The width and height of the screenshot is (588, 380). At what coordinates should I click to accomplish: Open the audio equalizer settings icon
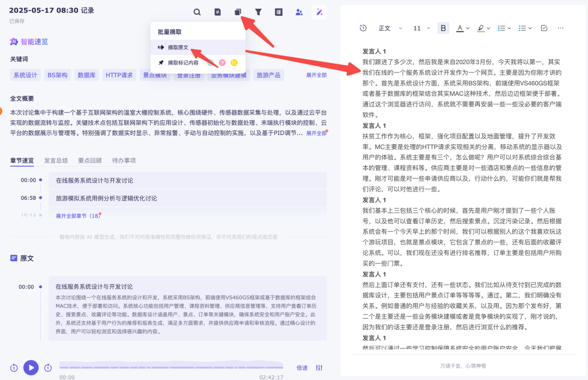click(x=319, y=367)
